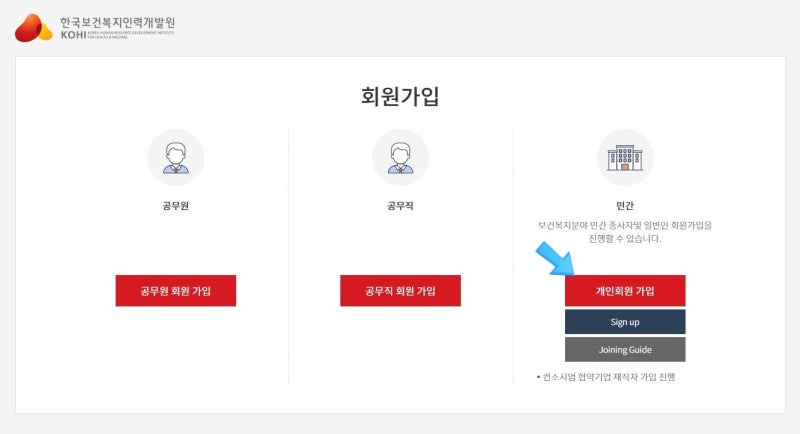The width and height of the screenshot is (800, 434).
Task: Click the 회원가입 page heading
Action: (400, 96)
